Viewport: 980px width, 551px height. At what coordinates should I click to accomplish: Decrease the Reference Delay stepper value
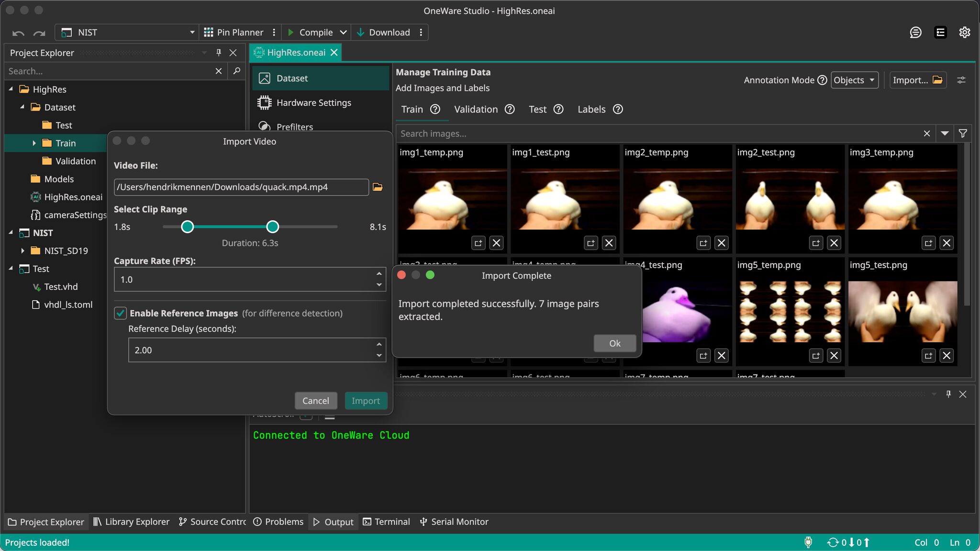(379, 356)
